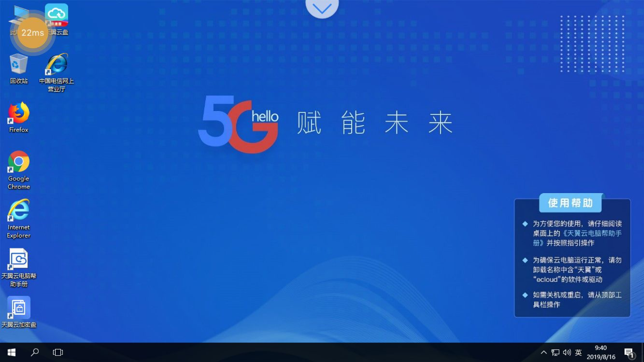
Task: Click Windows Search taskbar button
Action: (35, 352)
